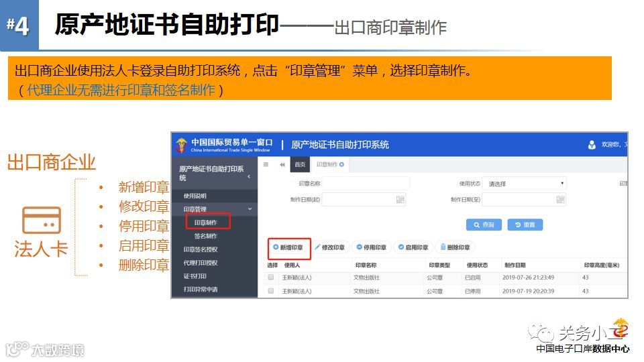Image resolution: width=644 pixels, height=362 pixels.
Task: Collapse the sidebar using the left chevron
Action: 249,176
